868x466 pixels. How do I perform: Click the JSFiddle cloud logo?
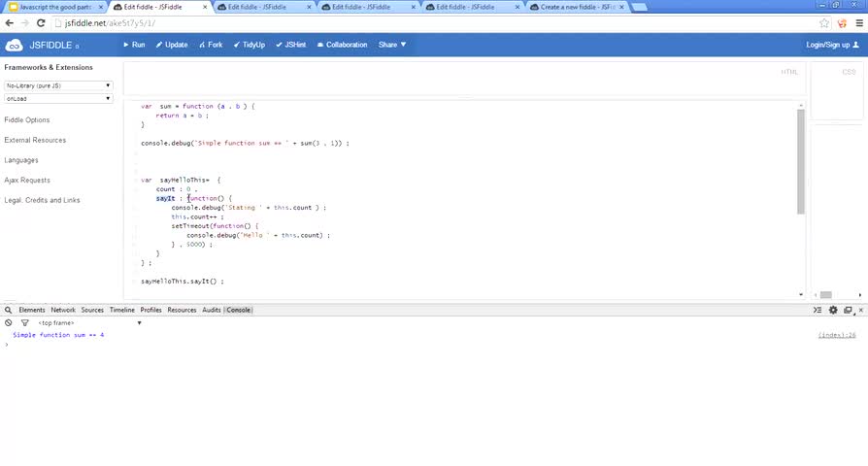tap(14, 45)
